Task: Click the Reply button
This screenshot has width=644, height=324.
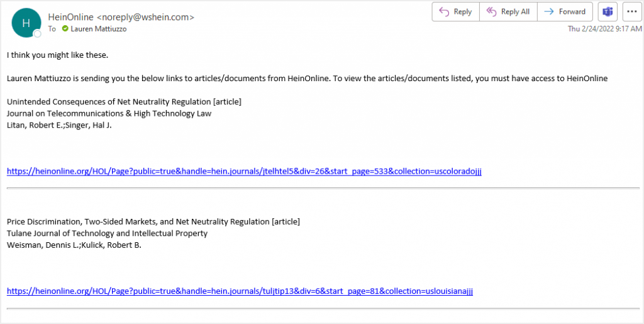Action: tap(455, 12)
